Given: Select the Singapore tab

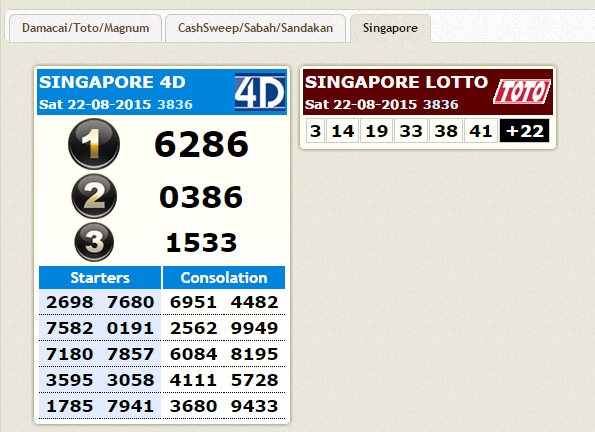Looking at the screenshot, I should click(390, 28).
